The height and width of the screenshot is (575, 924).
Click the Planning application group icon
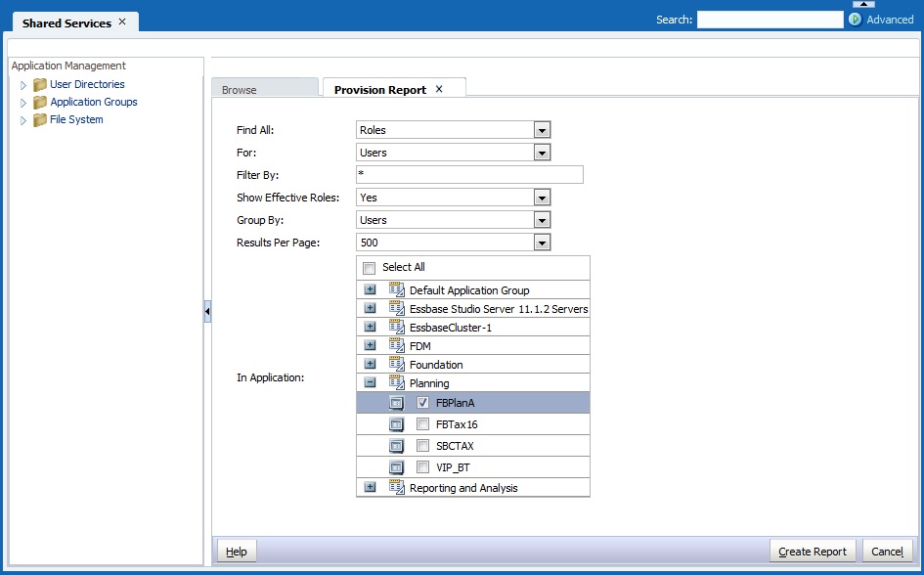(396, 382)
